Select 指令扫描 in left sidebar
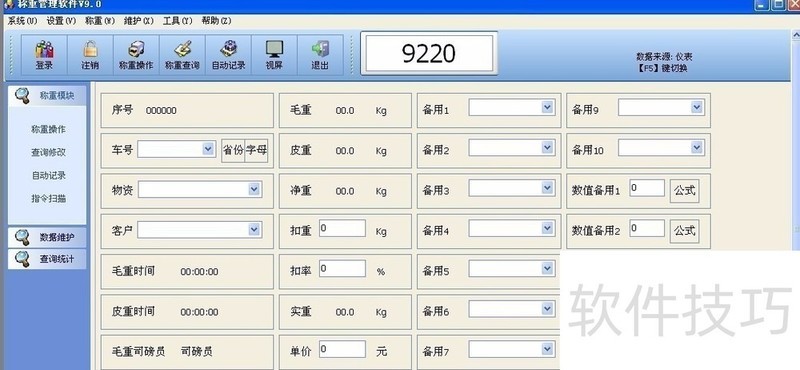The width and height of the screenshot is (800, 370). [x=48, y=199]
